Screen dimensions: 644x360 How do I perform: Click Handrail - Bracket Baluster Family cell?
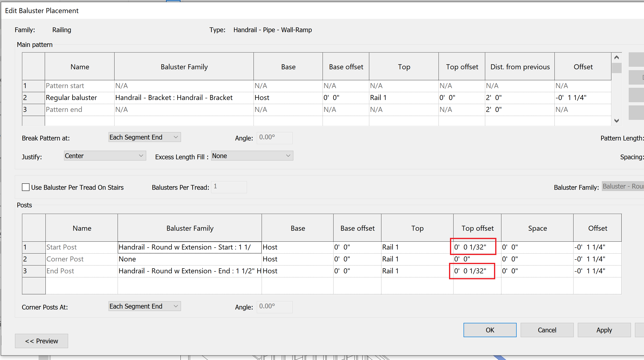184,98
